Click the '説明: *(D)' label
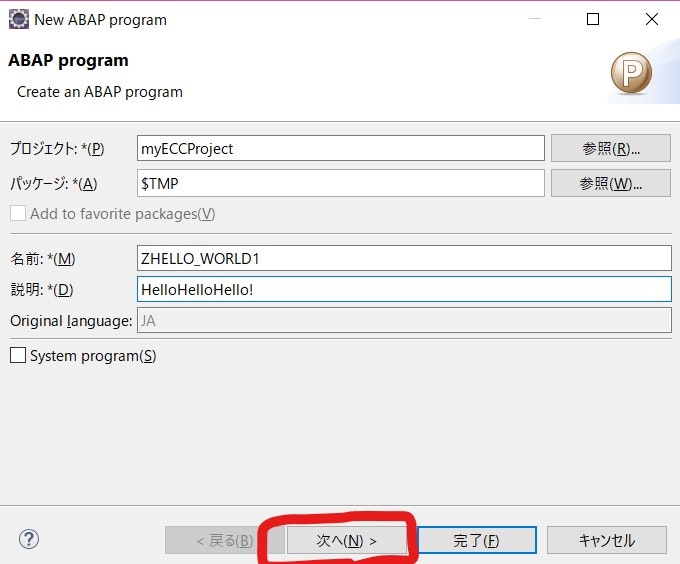 point(42,290)
